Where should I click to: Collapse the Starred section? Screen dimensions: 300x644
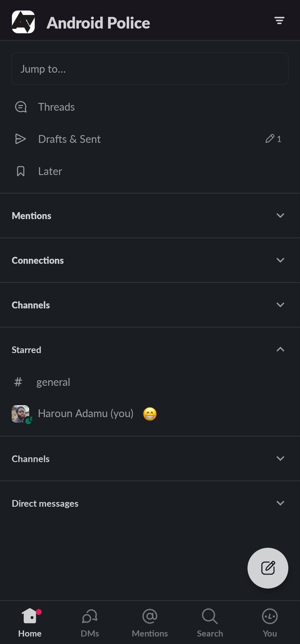pyautogui.click(x=280, y=349)
